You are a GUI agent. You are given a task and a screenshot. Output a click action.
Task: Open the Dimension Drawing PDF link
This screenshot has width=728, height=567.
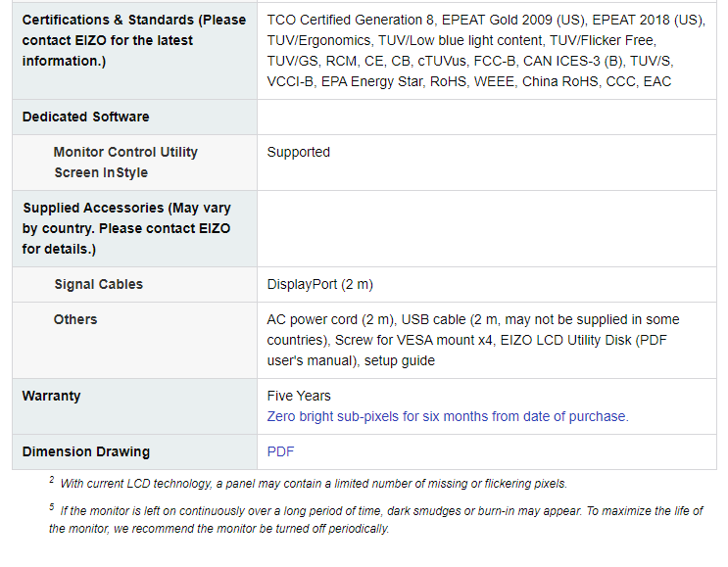tap(280, 451)
